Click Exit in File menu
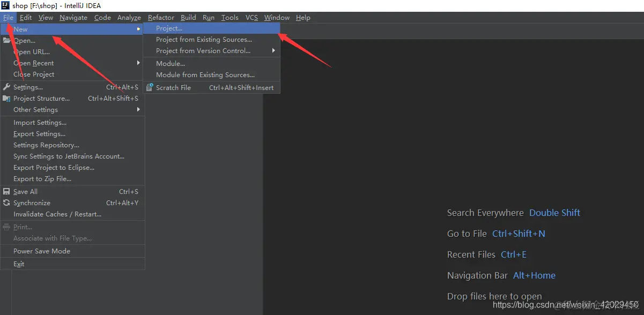This screenshot has height=315, width=644. [72, 264]
